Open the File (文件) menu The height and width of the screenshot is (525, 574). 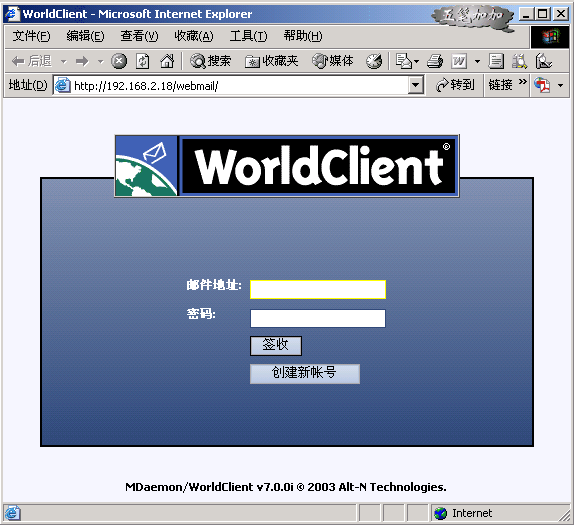tap(31, 36)
